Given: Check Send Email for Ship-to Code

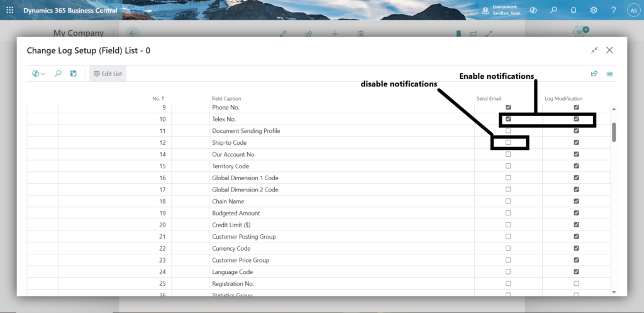Looking at the screenshot, I should [508, 142].
